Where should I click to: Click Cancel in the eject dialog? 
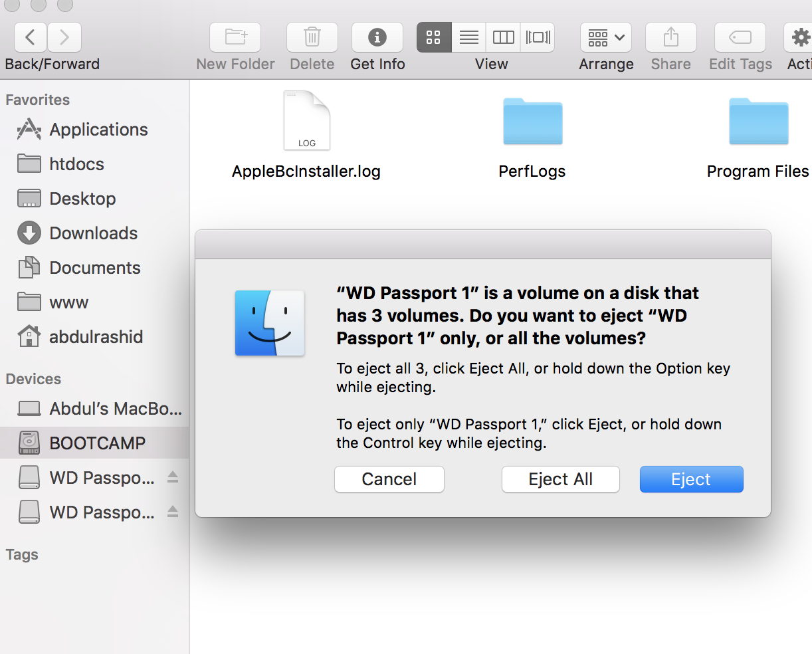(x=389, y=479)
